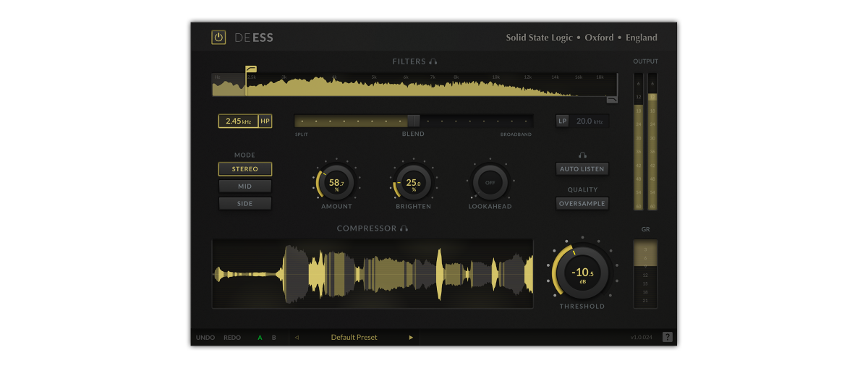This screenshot has height=368, width=868.
Task: Click the headphone icon above Auto Listen
Action: pyautogui.click(x=582, y=155)
